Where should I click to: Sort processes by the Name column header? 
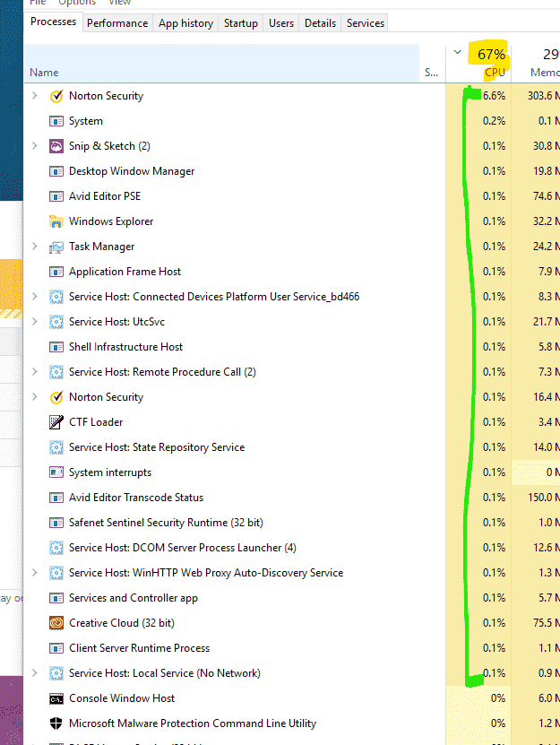(x=222, y=63)
